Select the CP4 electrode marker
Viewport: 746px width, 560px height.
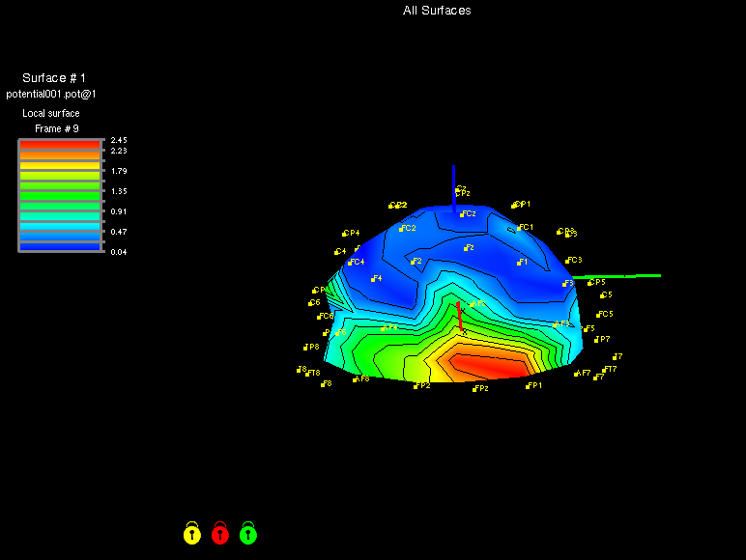pos(344,234)
